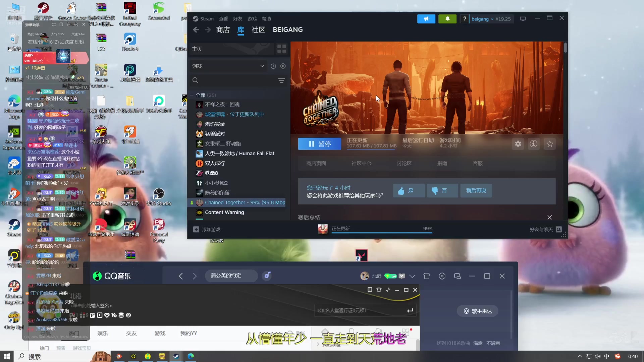The image size is (644, 362).
Task: Open the Steam friends and chat icon
Action: coord(559,229)
